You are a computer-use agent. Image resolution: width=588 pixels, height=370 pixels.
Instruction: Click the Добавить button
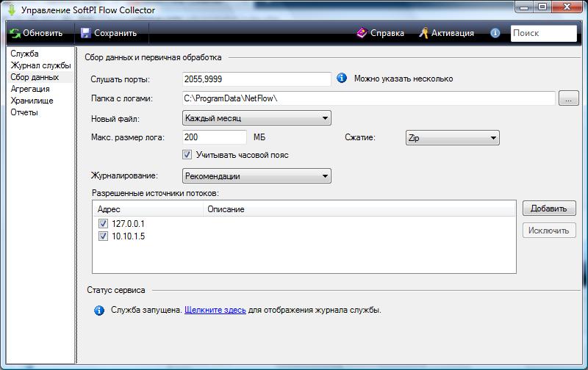pyautogui.click(x=549, y=208)
